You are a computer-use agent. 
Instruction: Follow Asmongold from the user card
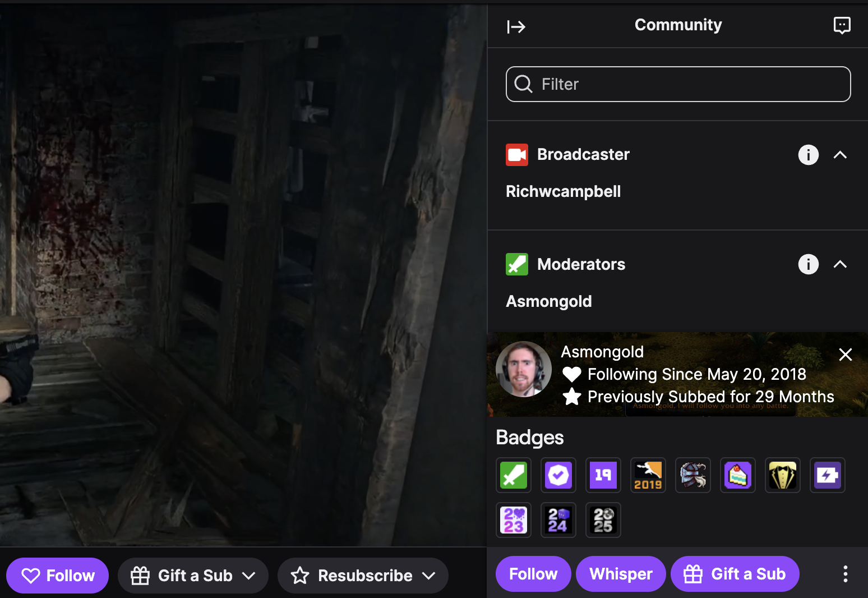[533, 574]
